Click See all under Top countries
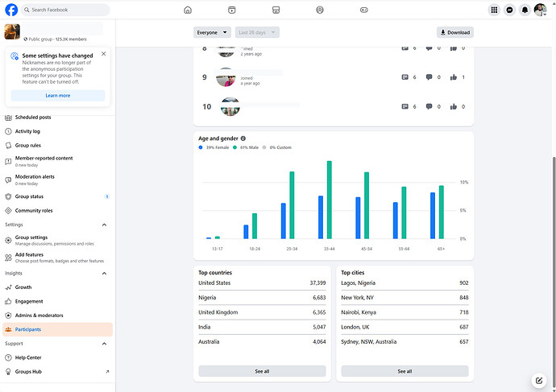The width and height of the screenshot is (556, 392). (262, 371)
